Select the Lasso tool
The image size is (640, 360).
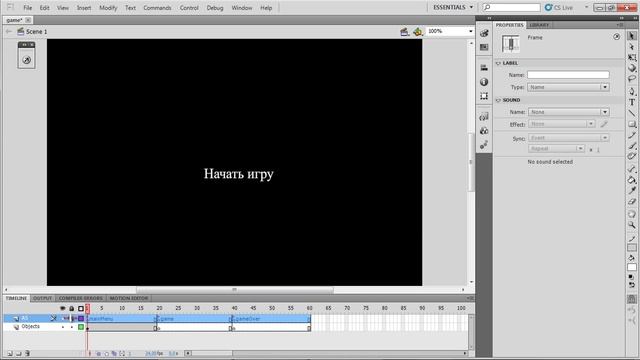pyautogui.click(x=631, y=79)
